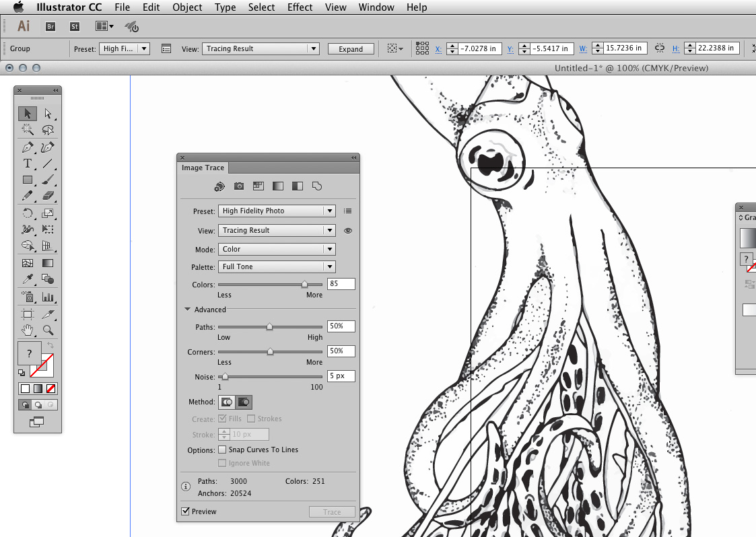Click the Paths slider under Advanced
This screenshot has height=537, width=756.
270,326
